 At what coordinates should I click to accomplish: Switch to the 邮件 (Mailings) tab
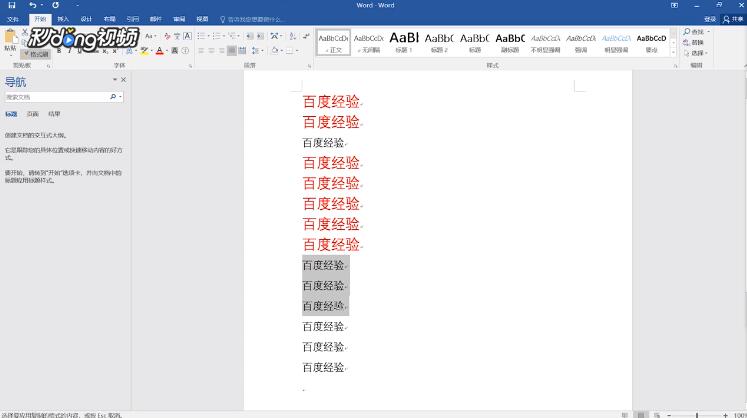[x=156, y=19]
